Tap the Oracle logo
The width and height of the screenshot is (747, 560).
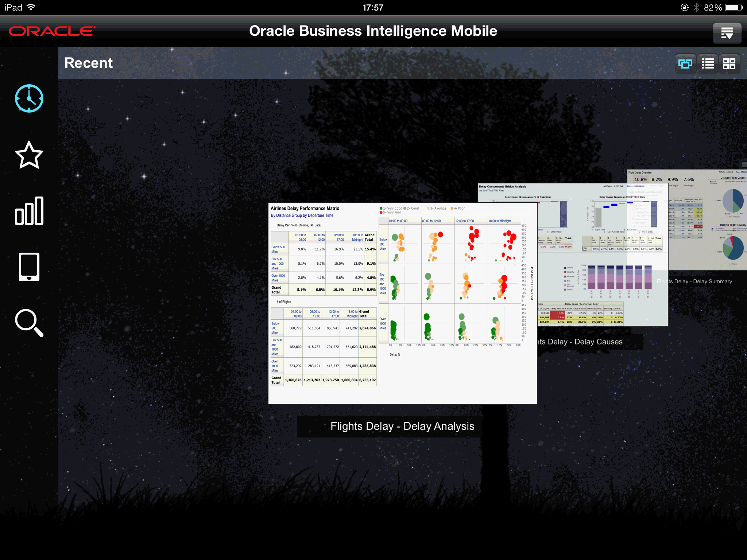point(52,31)
